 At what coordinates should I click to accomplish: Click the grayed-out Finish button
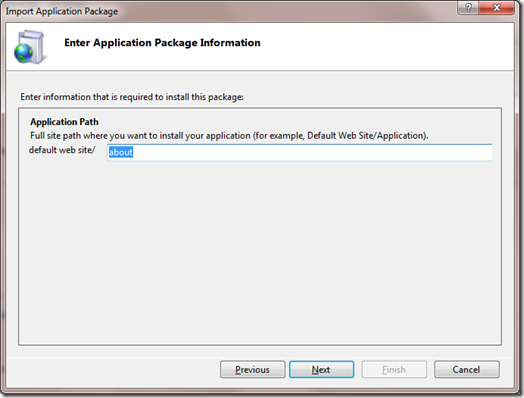pos(394,369)
